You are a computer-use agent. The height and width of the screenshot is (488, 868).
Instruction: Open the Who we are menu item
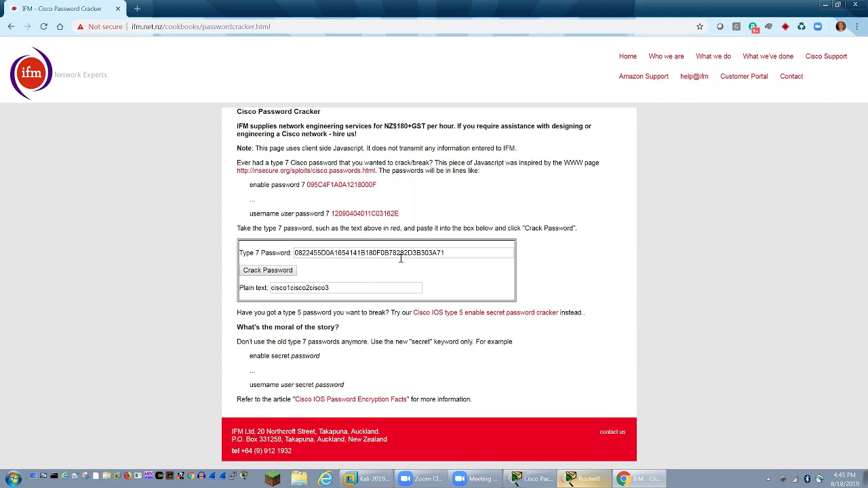(666, 56)
